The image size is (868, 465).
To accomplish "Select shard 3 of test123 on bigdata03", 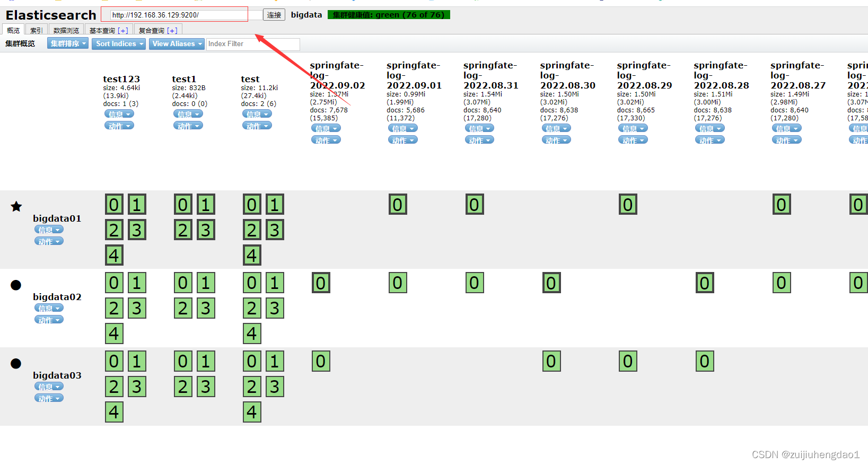I will (137, 387).
